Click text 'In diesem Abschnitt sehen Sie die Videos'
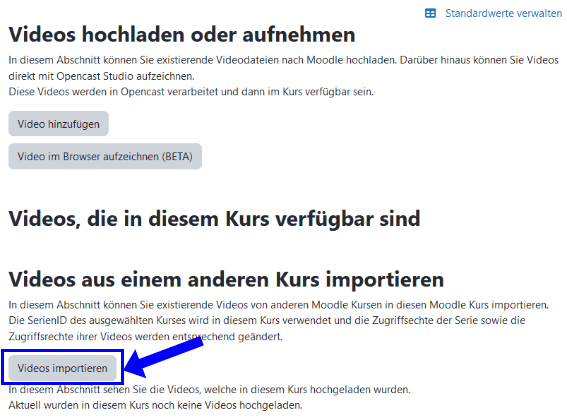Screen dimensions: 567x420 [104, 390]
